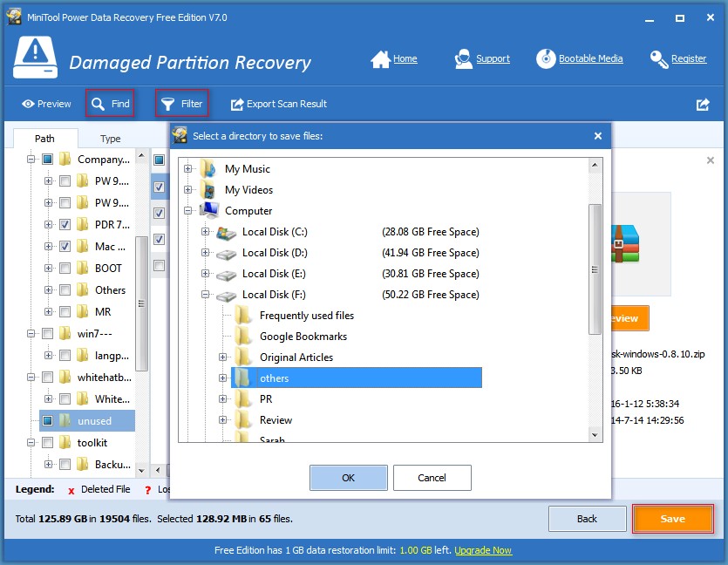Toggle the Company... folder checkbox
Screen dimensions: 728x565
coord(47,160)
